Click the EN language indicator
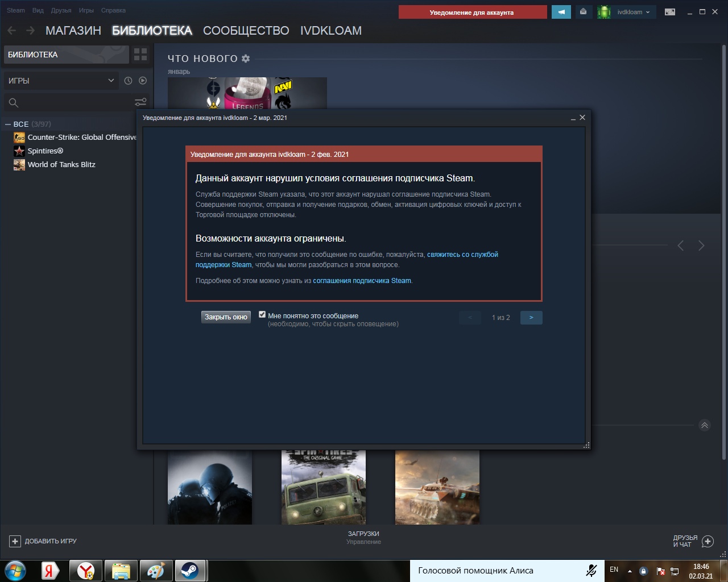The width and height of the screenshot is (728, 582). tap(614, 569)
